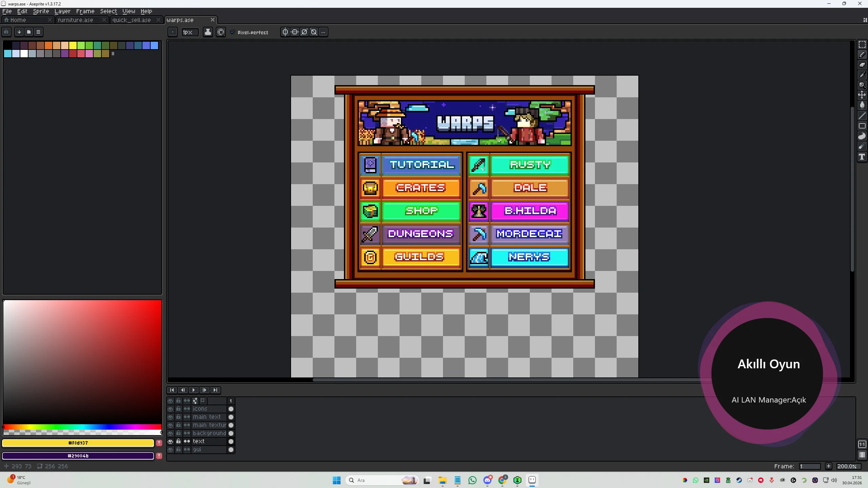Viewport: 868px width, 488px height.
Task: Toggle visibility of the background layer
Action: [x=170, y=433]
